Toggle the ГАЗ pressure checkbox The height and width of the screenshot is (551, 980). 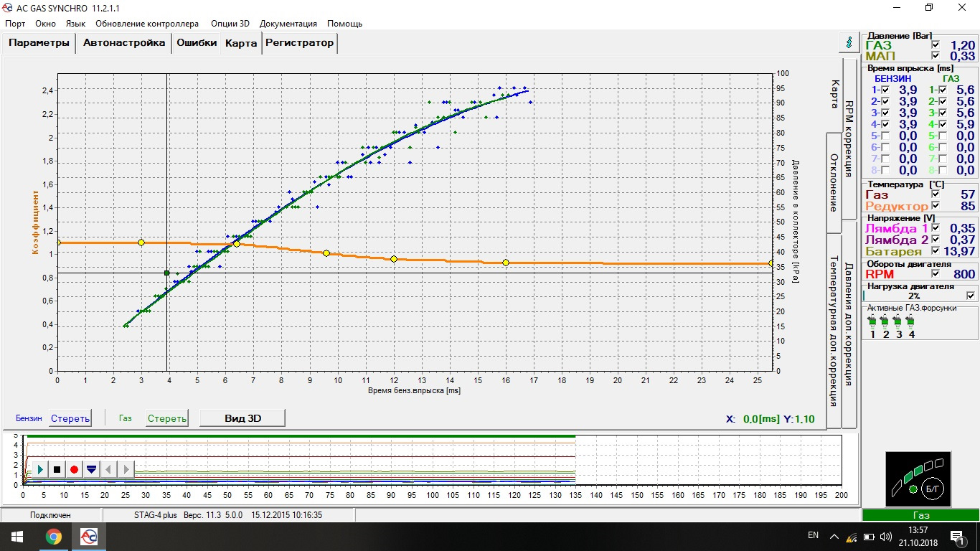coord(935,44)
